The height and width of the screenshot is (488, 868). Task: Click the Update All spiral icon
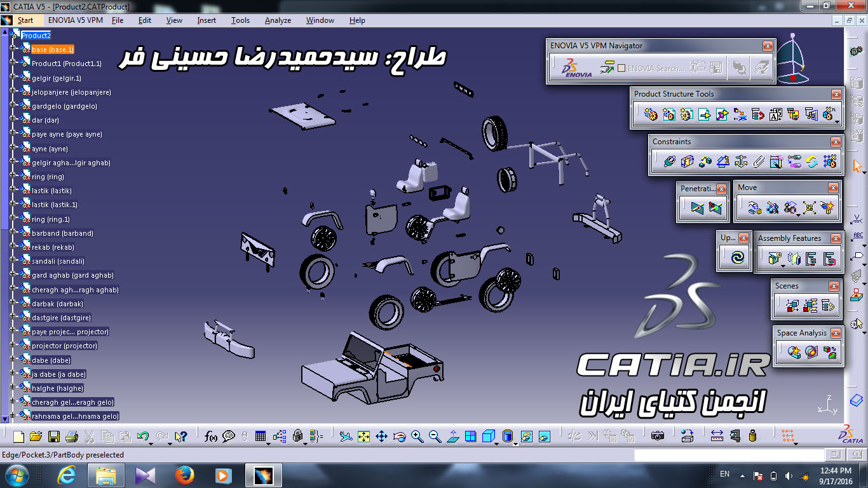point(737,258)
